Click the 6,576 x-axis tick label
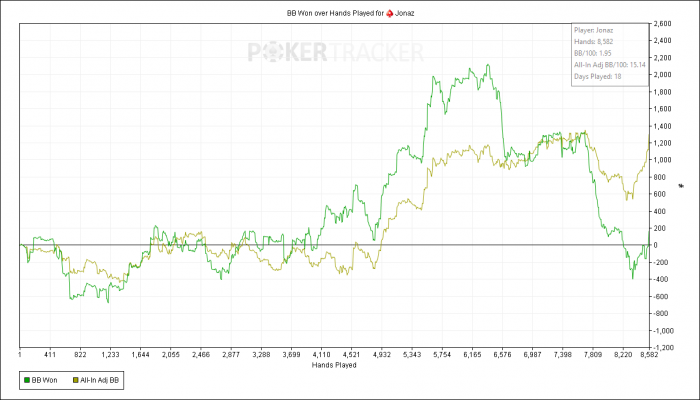 (502, 355)
